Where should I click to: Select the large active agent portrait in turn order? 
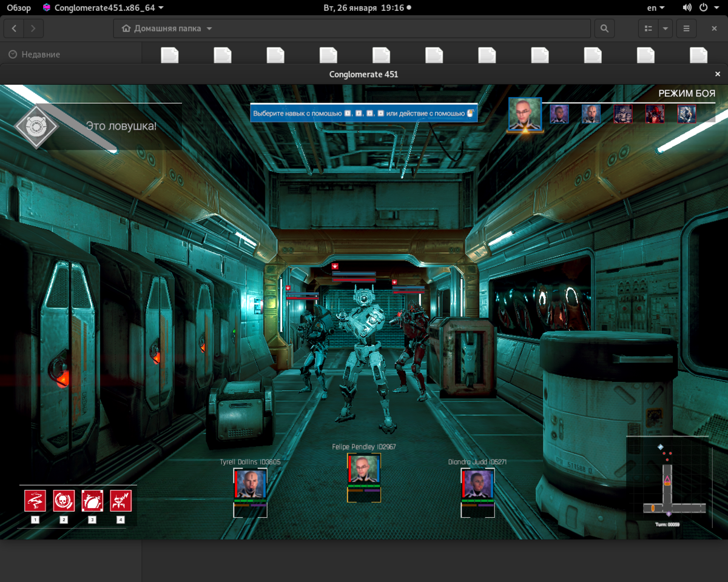click(x=525, y=113)
